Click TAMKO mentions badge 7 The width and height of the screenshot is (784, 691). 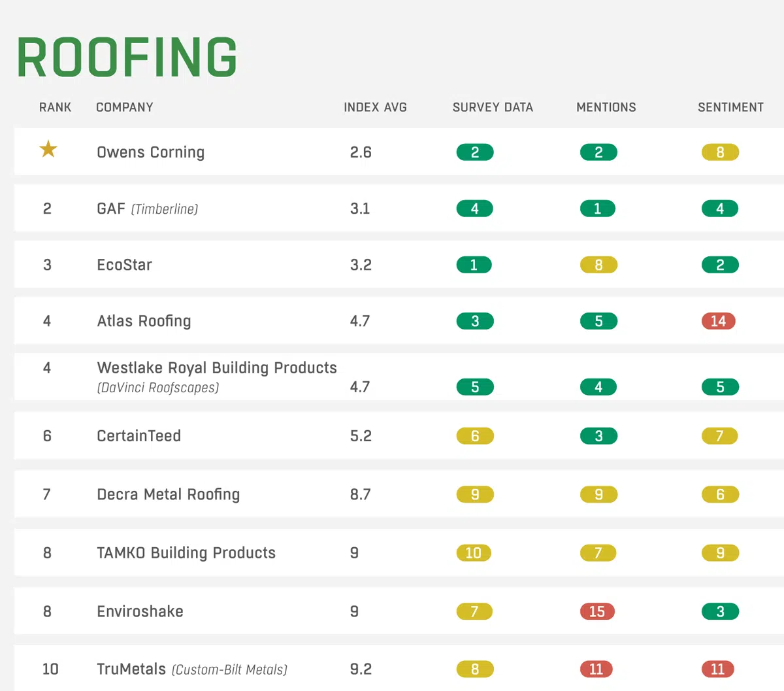point(598,553)
